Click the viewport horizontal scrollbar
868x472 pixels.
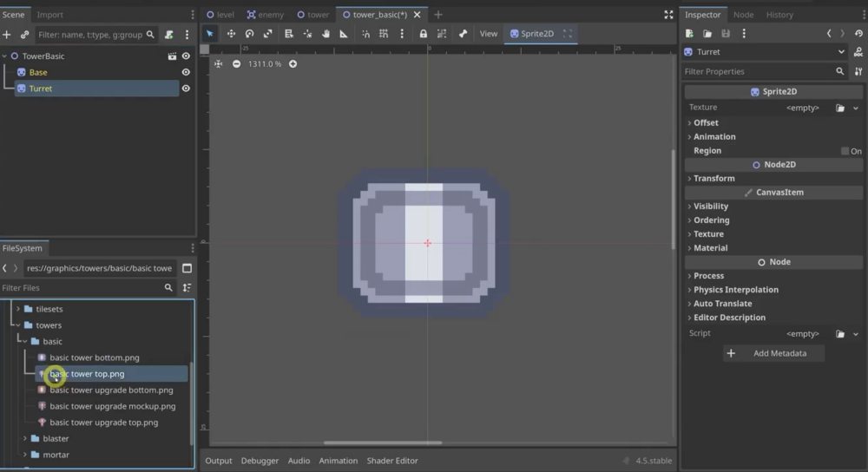[x=383, y=442]
